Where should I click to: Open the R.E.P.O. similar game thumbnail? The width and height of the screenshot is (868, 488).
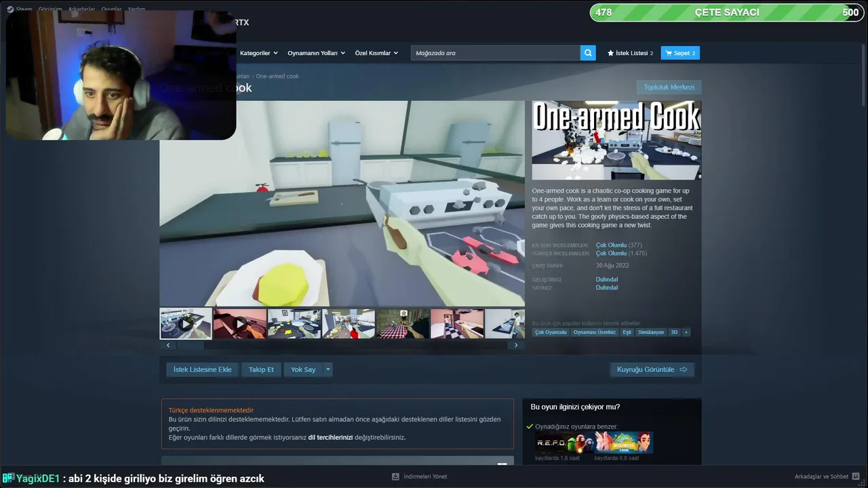pos(564,443)
